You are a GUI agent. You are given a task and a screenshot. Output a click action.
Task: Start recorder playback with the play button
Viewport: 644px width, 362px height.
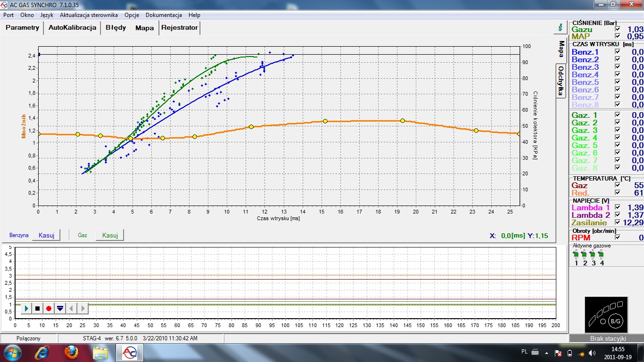(x=26, y=308)
